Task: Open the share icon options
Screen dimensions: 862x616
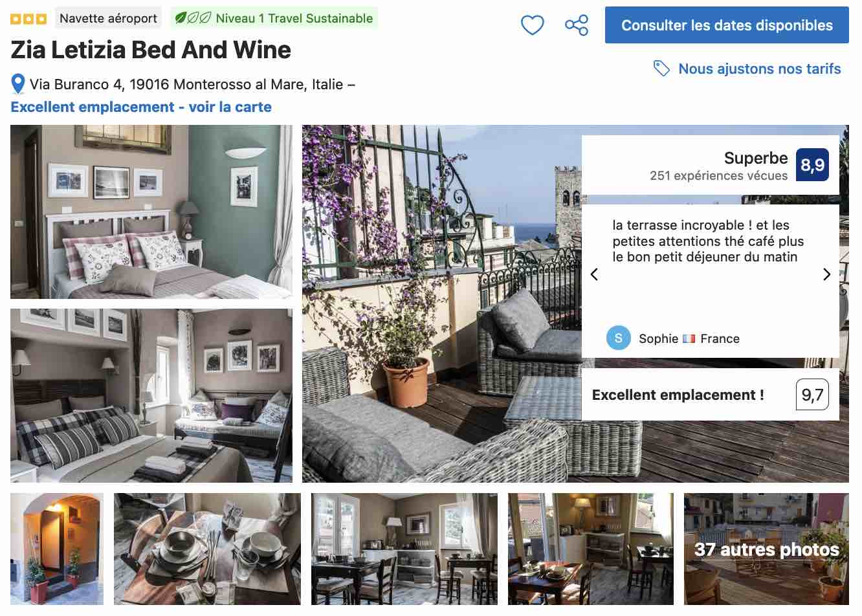Action: pyautogui.click(x=576, y=25)
